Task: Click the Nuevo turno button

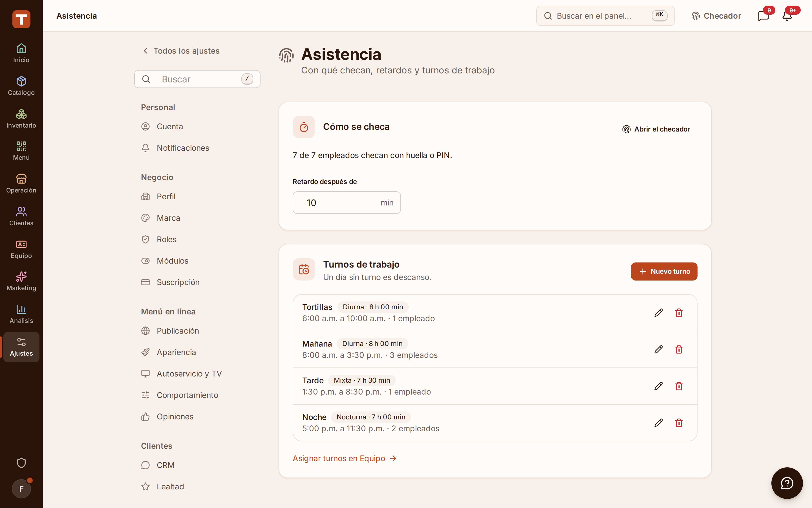Action: [x=664, y=271]
